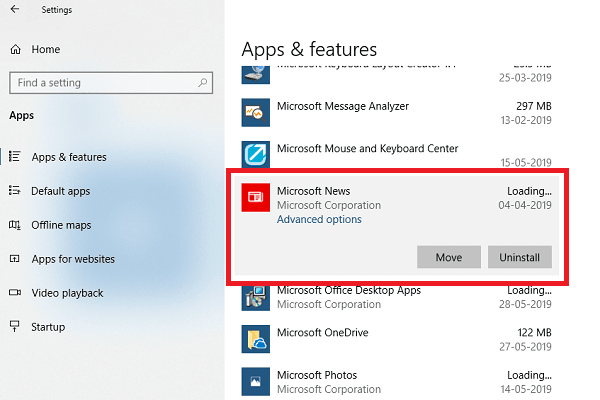Screen dimensions: 600x400
Task: Select the Microsoft OneDrive folder icon
Action: (256, 339)
